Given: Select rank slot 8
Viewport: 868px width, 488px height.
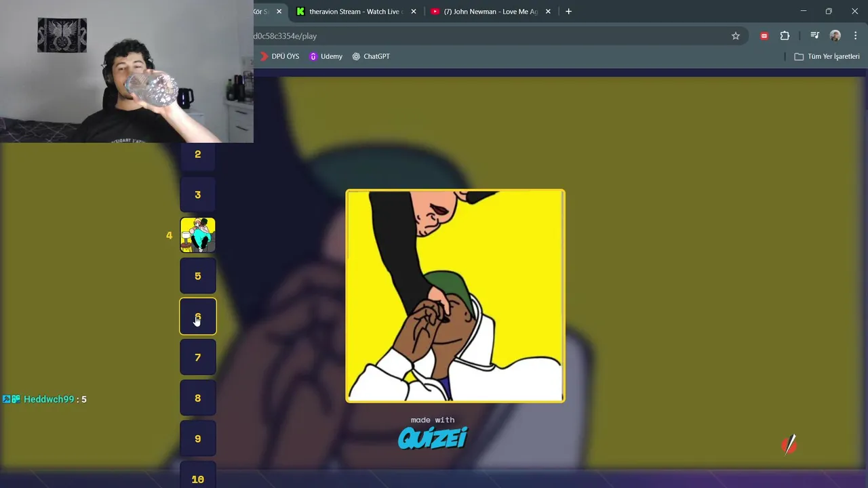Looking at the screenshot, I should click(197, 398).
